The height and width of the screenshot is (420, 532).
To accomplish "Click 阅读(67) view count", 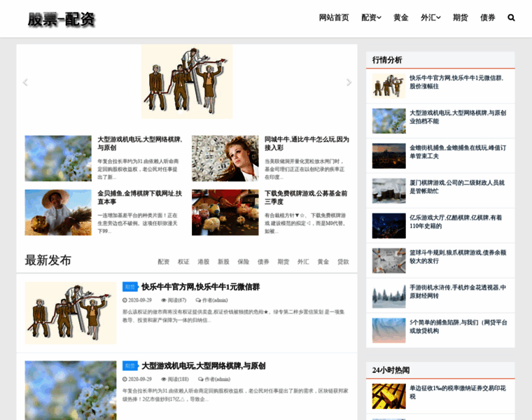I will point(174,300).
